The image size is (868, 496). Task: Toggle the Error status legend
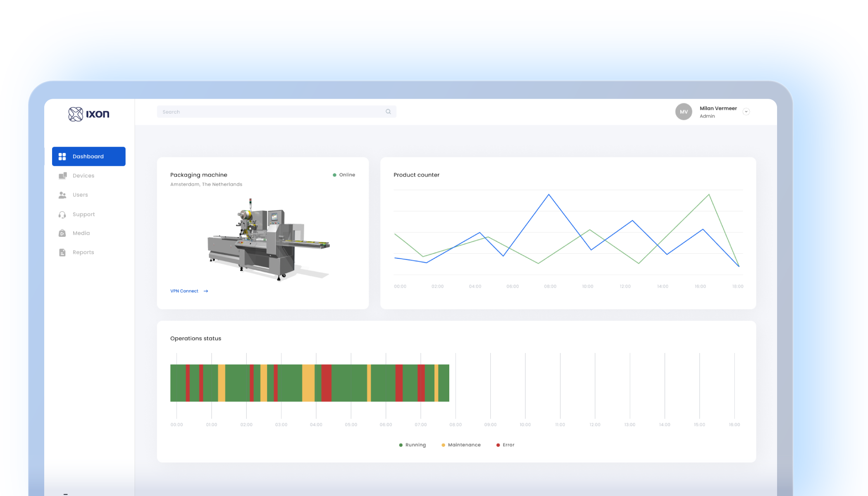click(505, 445)
